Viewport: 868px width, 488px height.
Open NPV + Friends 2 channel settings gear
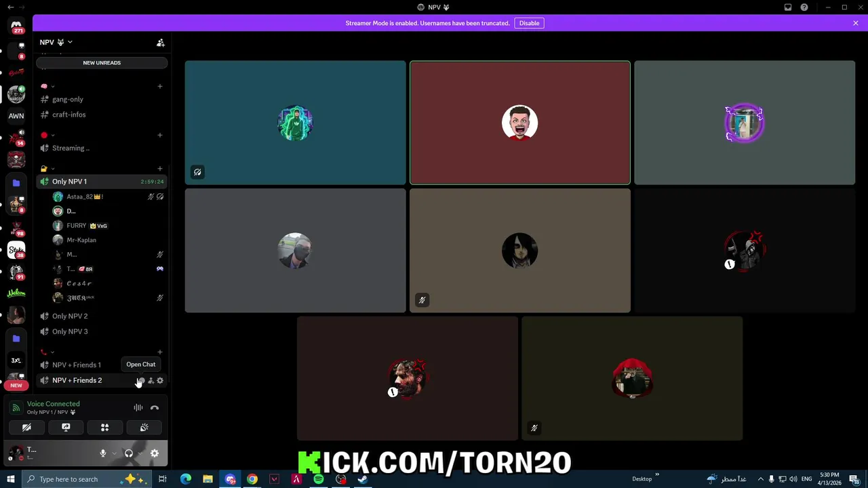click(160, 380)
